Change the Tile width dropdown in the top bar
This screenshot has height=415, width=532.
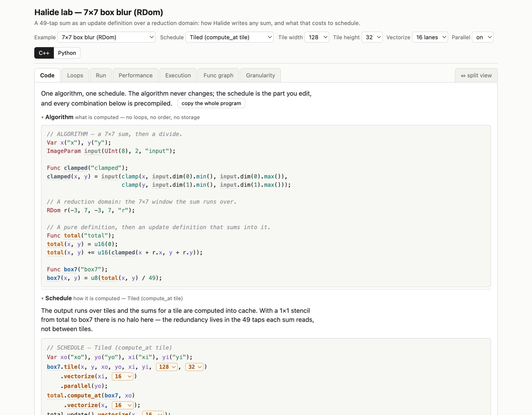click(317, 37)
